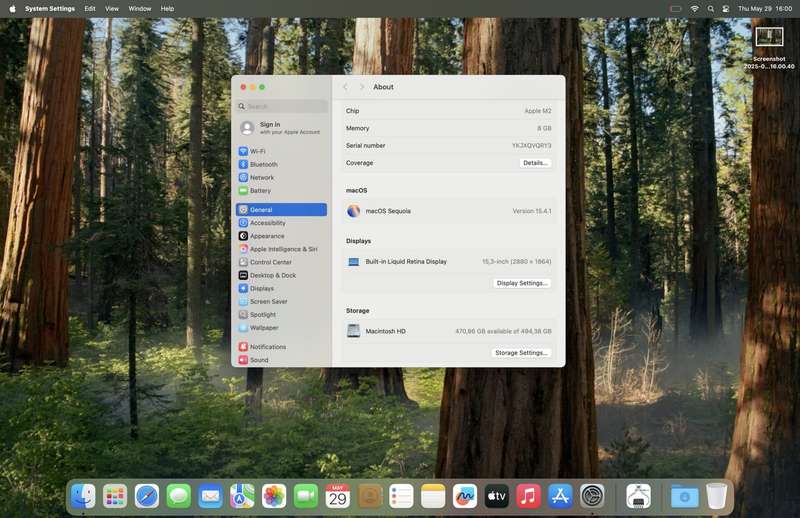The height and width of the screenshot is (518, 800).
Task: Click the Apple M2 chip value
Action: pos(538,111)
